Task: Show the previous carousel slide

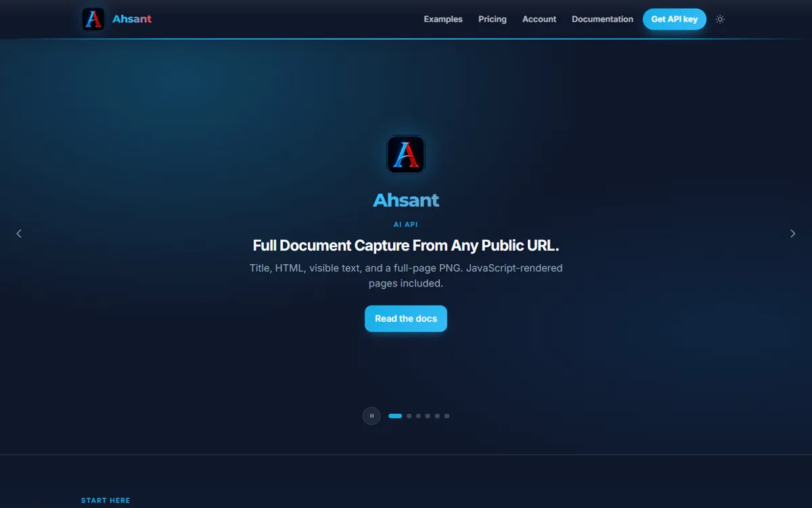Action: pos(19,234)
